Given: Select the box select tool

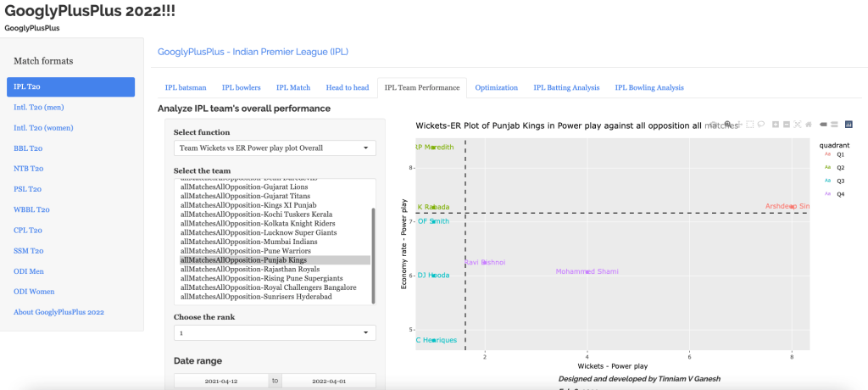Looking at the screenshot, I should 749,125.
